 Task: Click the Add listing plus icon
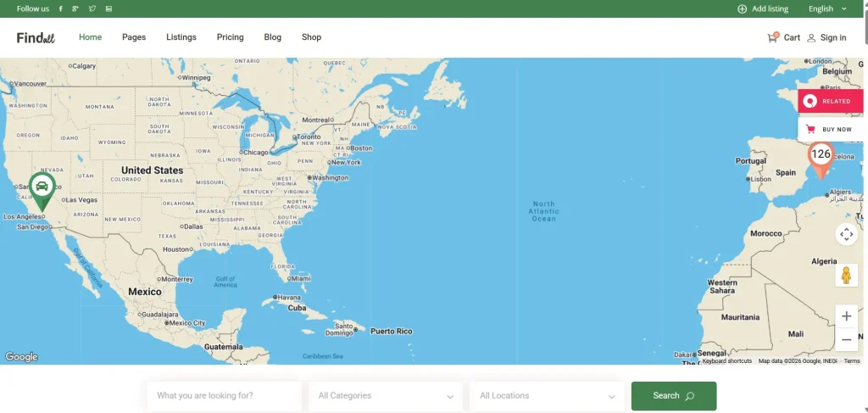click(x=743, y=8)
